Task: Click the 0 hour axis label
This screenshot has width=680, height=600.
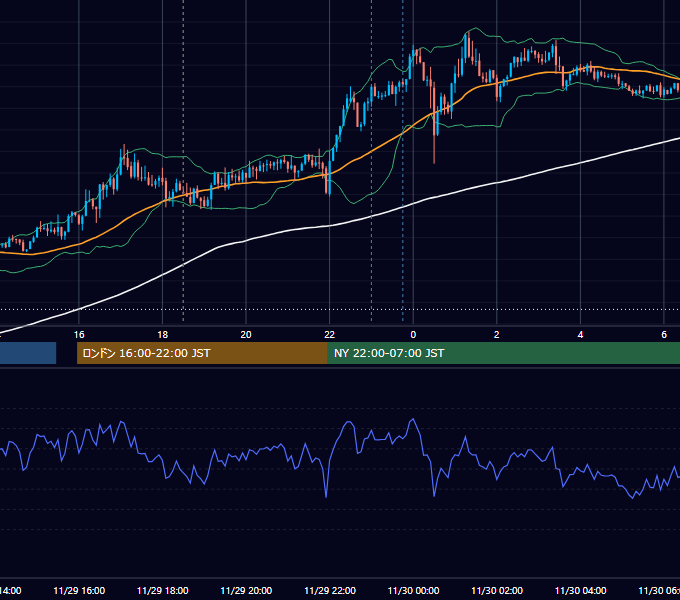Action: click(x=413, y=335)
